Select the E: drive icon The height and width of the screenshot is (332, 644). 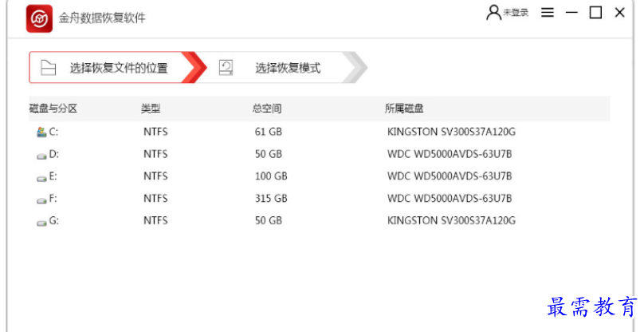(x=41, y=178)
